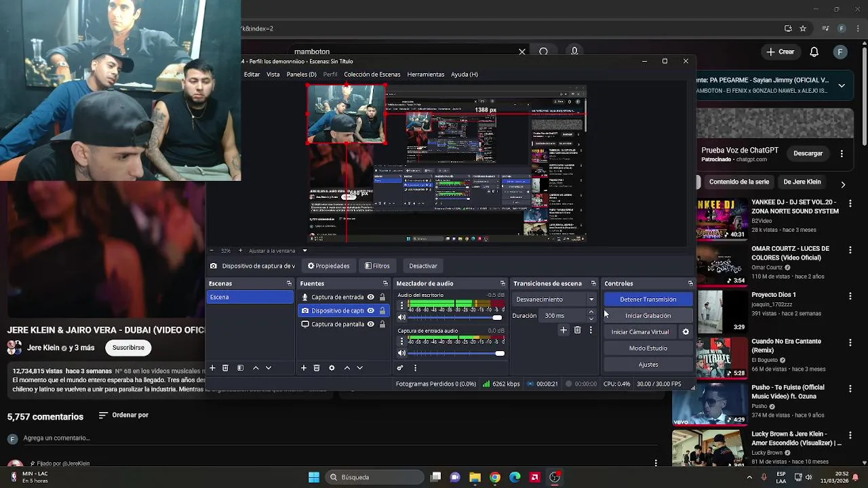The width and height of the screenshot is (868, 488).
Task: Move scene down using the Escenas down arrow
Action: (x=269, y=368)
